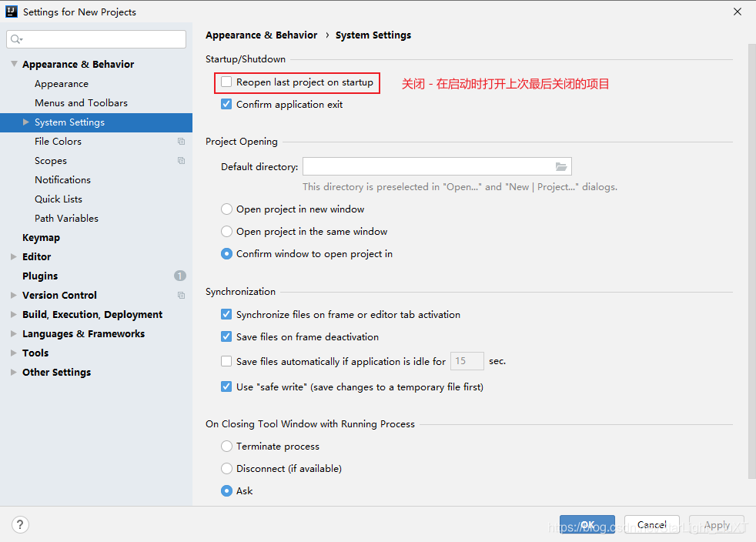Screen dimensions: 756x542
Task: Expand the Other Settings arrow
Action: [x=14, y=373]
